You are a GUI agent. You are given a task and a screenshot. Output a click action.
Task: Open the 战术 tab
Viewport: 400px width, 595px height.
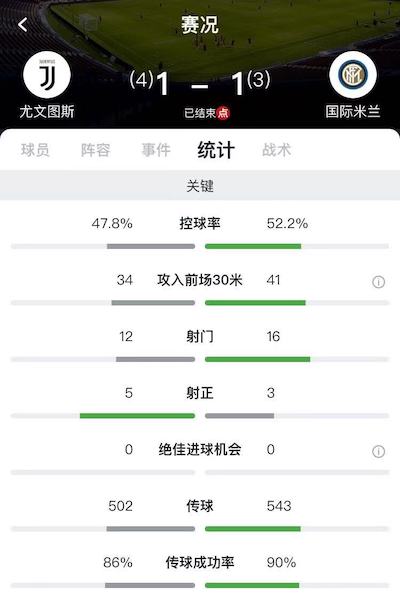(x=277, y=150)
